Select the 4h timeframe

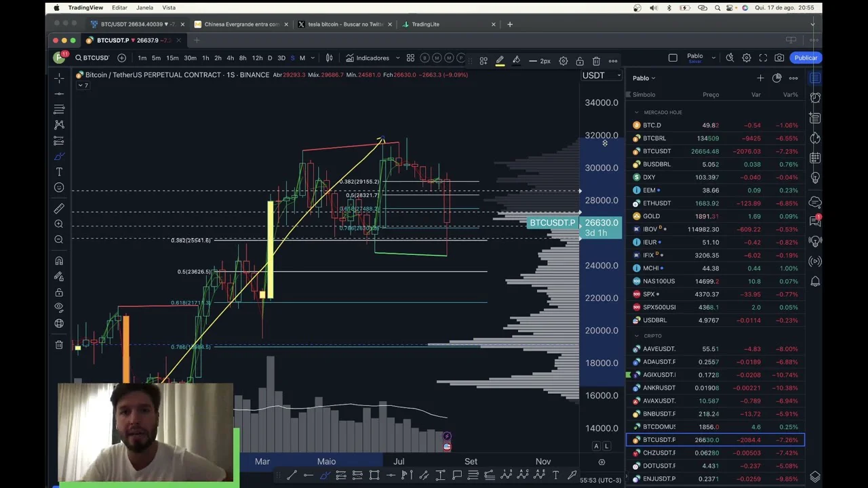(x=230, y=58)
